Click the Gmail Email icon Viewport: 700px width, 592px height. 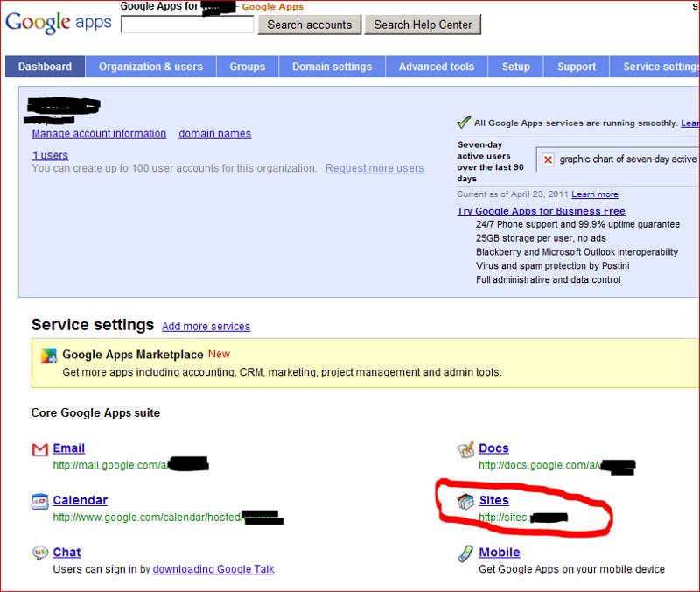pyautogui.click(x=40, y=449)
